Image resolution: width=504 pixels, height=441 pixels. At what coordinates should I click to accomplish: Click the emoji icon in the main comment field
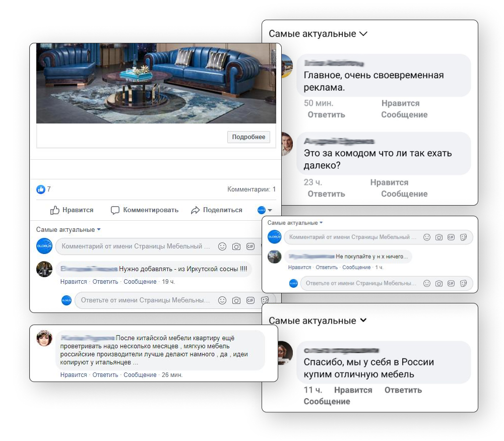[222, 246]
